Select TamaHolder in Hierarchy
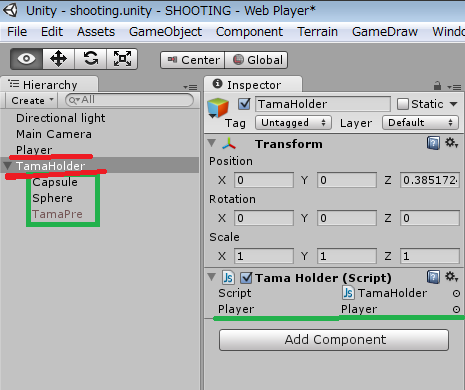This screenshot has width=465, height=390. 51,166
